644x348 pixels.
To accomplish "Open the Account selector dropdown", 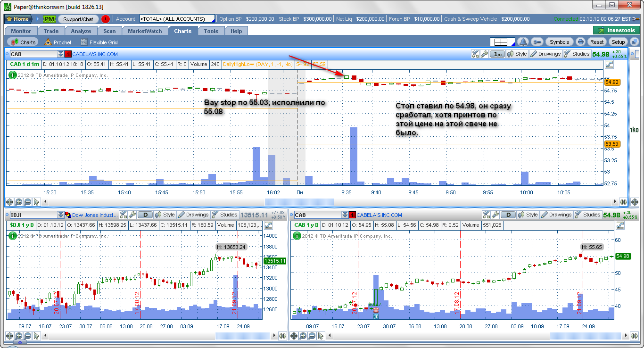I will [177, 19].
